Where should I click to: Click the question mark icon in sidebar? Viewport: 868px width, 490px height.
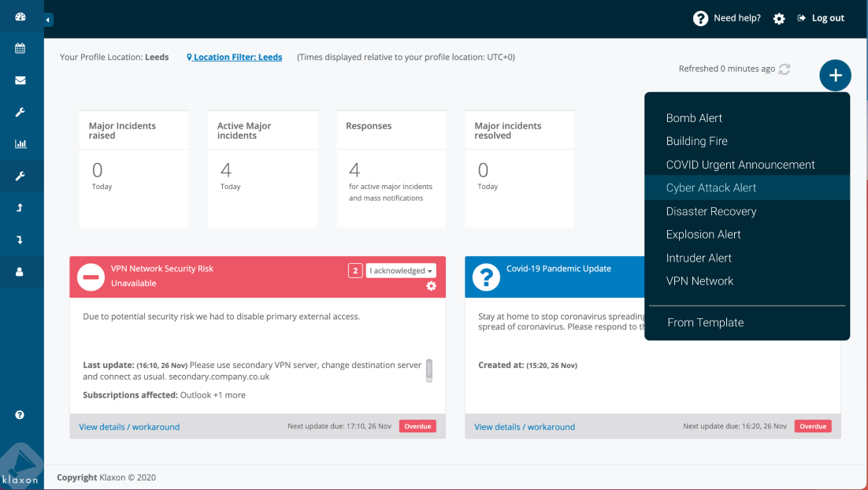tap(20, 414)
